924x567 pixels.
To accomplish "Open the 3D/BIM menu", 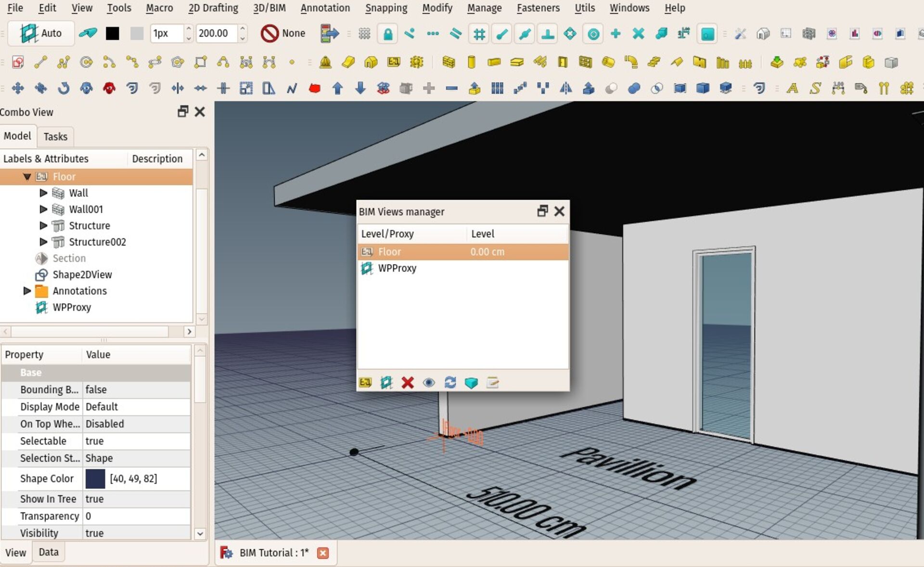I will pyautogui.click(x=269, y=8).
